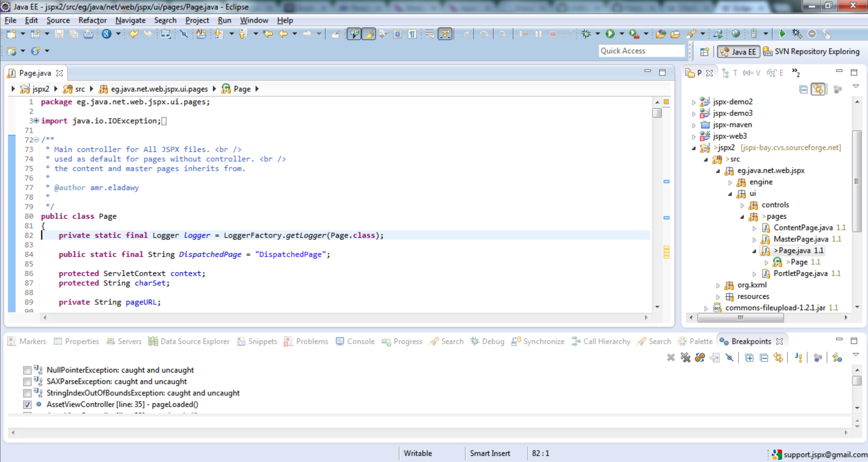
Task: Click Project Explorer horizontal scrollbar thumb
Action: pos(740,317)
